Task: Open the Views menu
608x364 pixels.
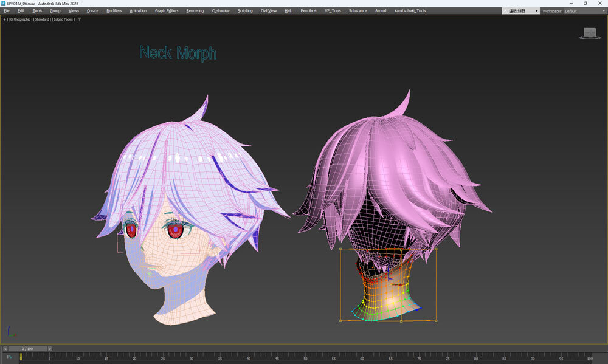Action: pos(74,11)
